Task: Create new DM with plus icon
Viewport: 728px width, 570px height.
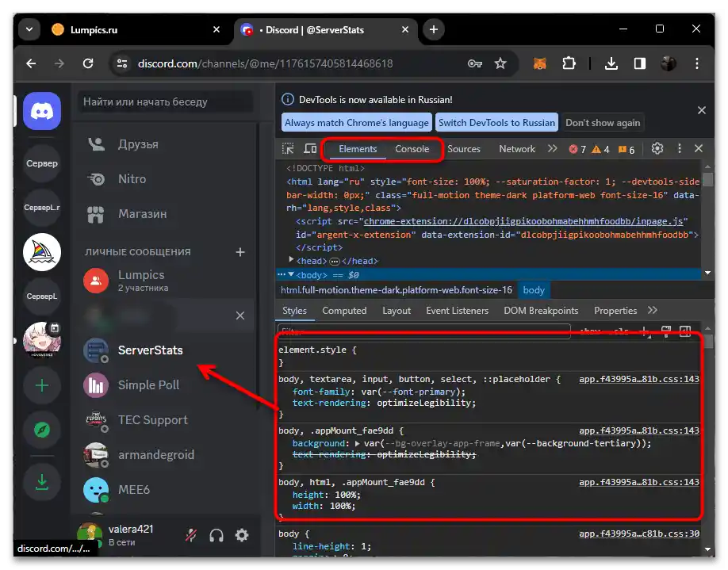Action: point(240,252)
